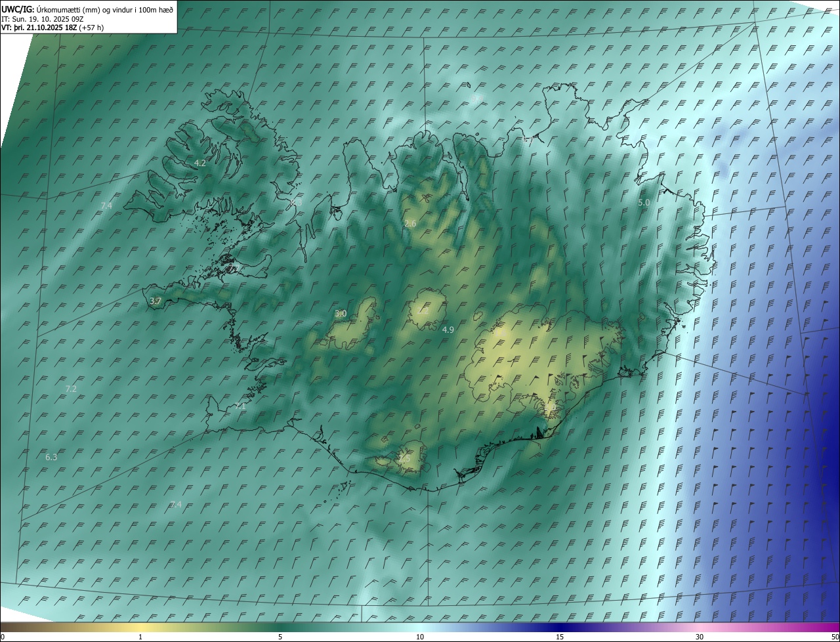Viewport: 840px width, 642px height.
Task: Click the 7.4 value west of the Westfjords
Action: tap(106, 205)
